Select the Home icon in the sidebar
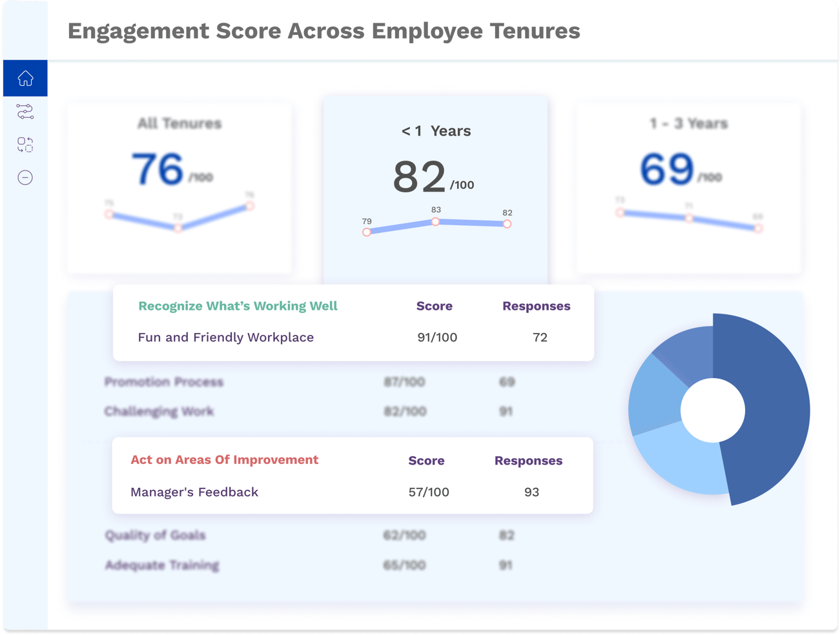The width and height of the screenshot is (840, 635). coord(26,77)
